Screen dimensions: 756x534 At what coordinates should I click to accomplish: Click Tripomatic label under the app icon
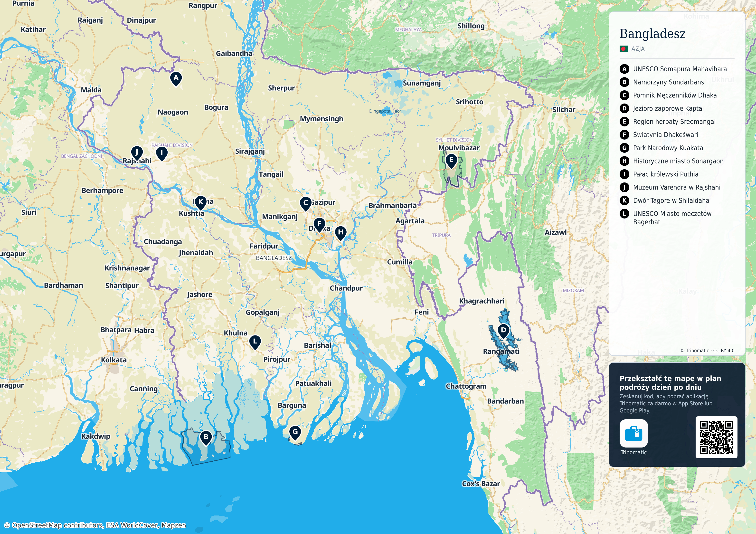[x=633, y=453]
